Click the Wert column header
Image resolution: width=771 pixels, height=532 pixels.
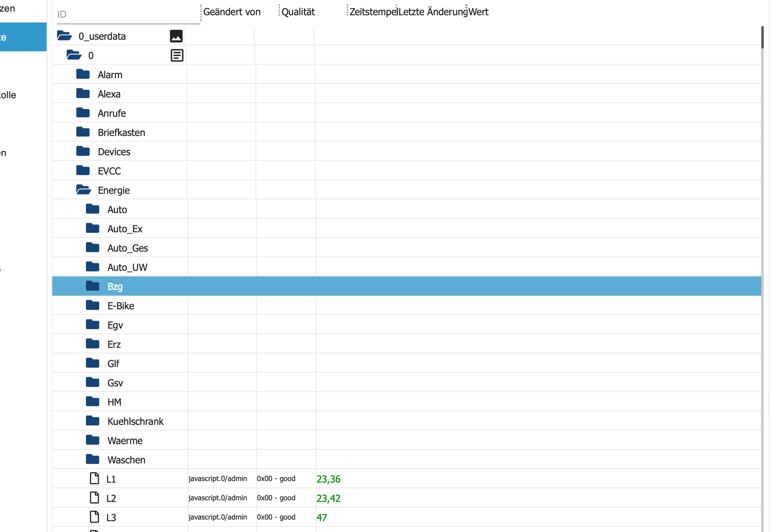click(x=478, y=12)
